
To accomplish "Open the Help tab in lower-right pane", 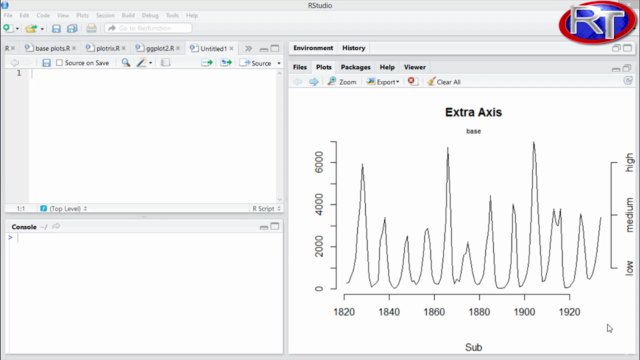I will pos(387,67).
